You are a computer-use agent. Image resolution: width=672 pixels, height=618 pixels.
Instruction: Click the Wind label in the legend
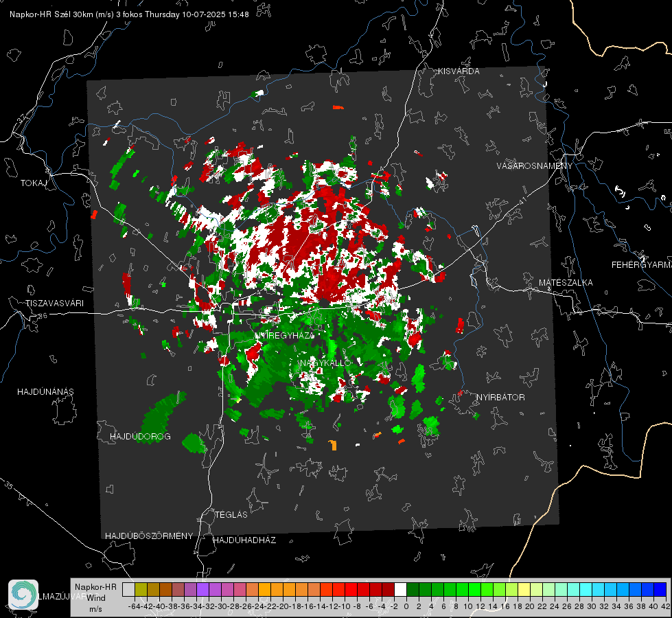tap(96, 598)
